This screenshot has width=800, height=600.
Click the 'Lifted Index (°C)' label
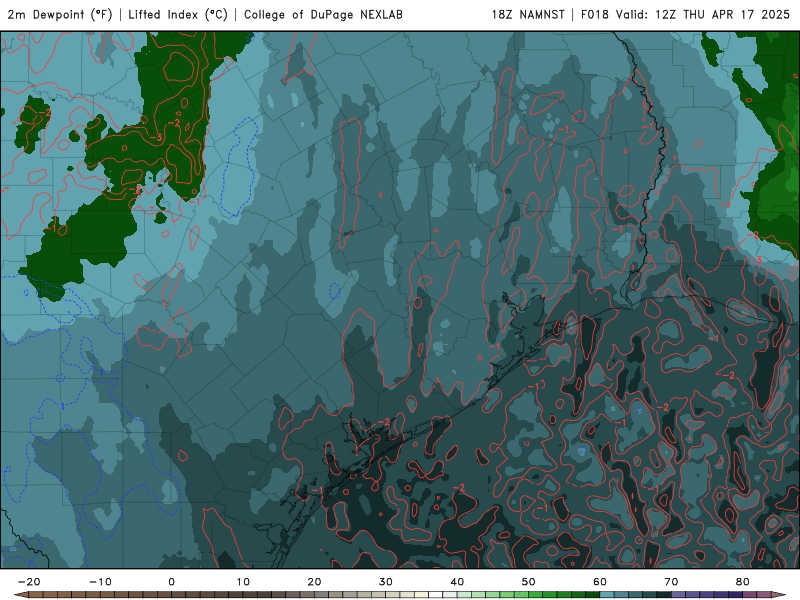tap(178, 14)
